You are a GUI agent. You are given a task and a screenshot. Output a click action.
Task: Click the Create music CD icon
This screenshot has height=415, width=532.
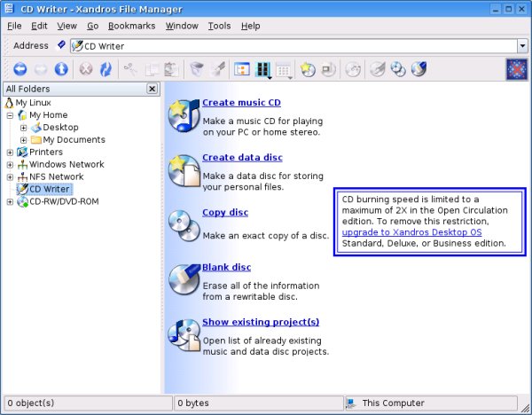tap(184, 115)
